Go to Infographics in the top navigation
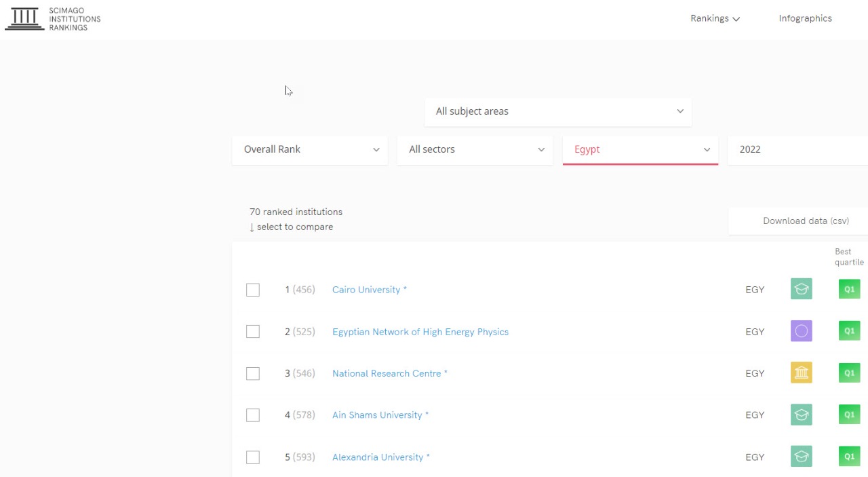This screenshot has width=868, height=477. point(805,18)
